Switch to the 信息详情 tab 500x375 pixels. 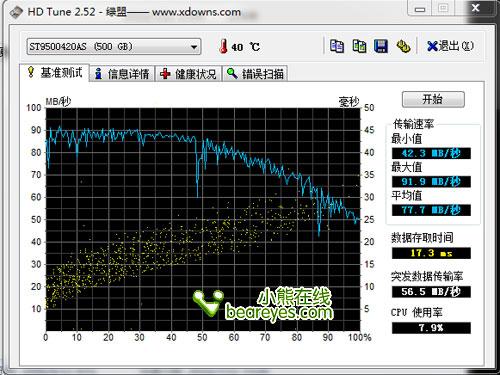coord(122,74)
